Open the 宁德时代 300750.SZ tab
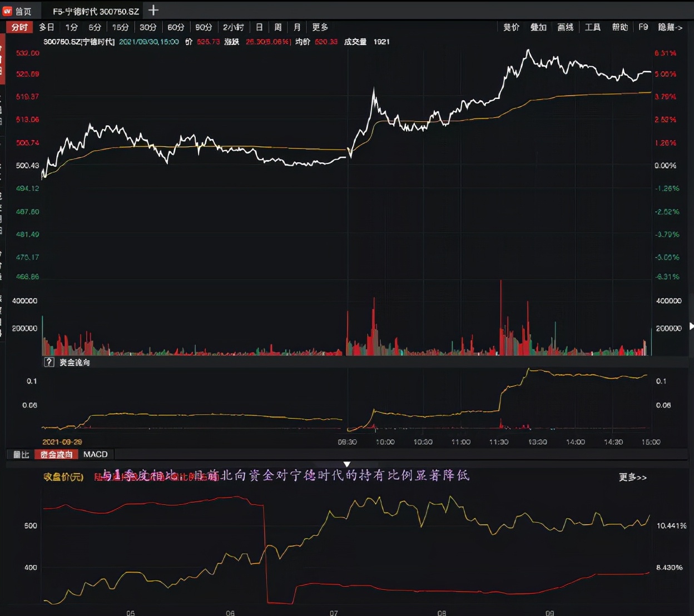Screen dimensions: 694x616 (96, 11)
